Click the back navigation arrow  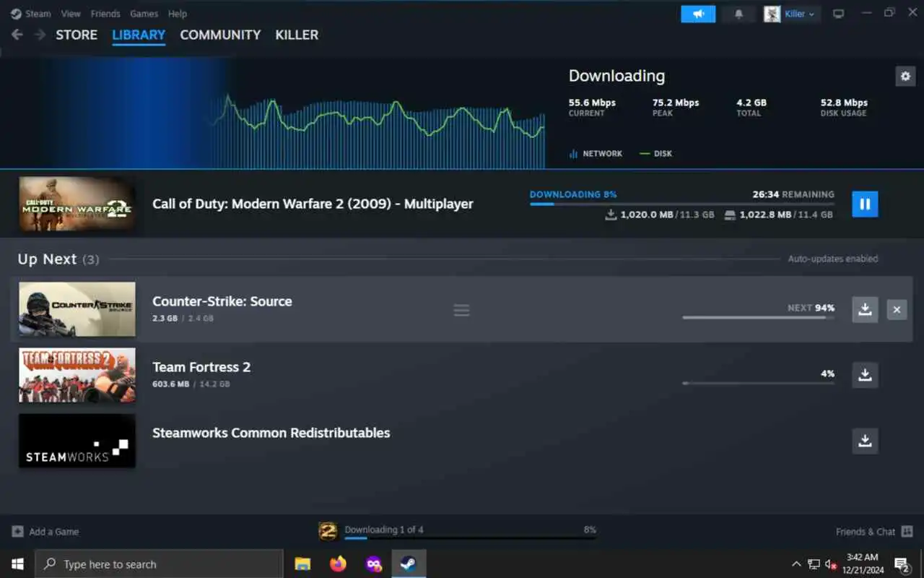[17, 35]
